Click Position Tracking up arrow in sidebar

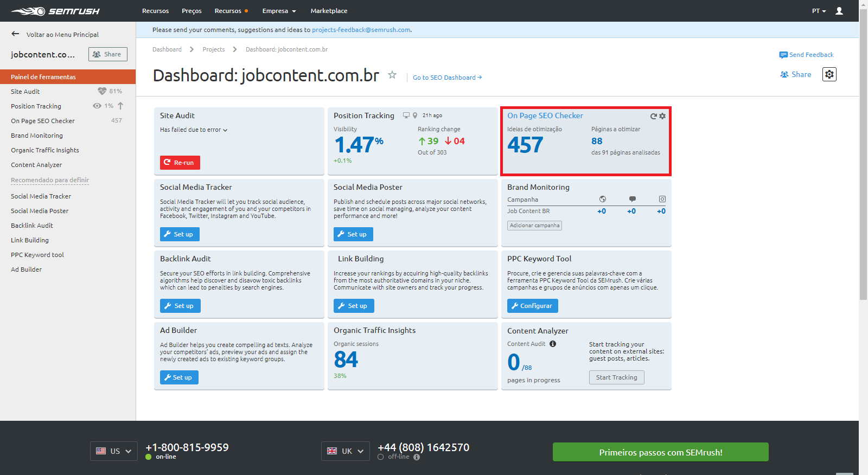120,106
